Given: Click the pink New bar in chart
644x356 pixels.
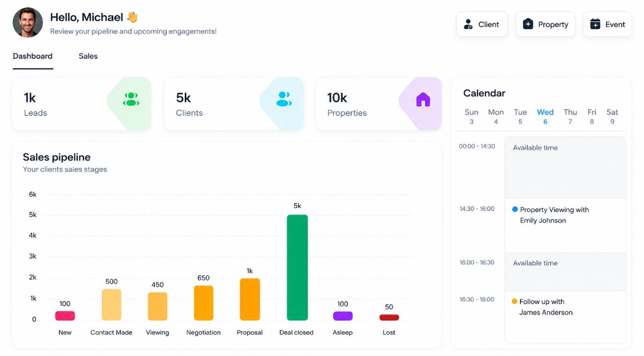Looking at the screenshot, I should 65,316.
